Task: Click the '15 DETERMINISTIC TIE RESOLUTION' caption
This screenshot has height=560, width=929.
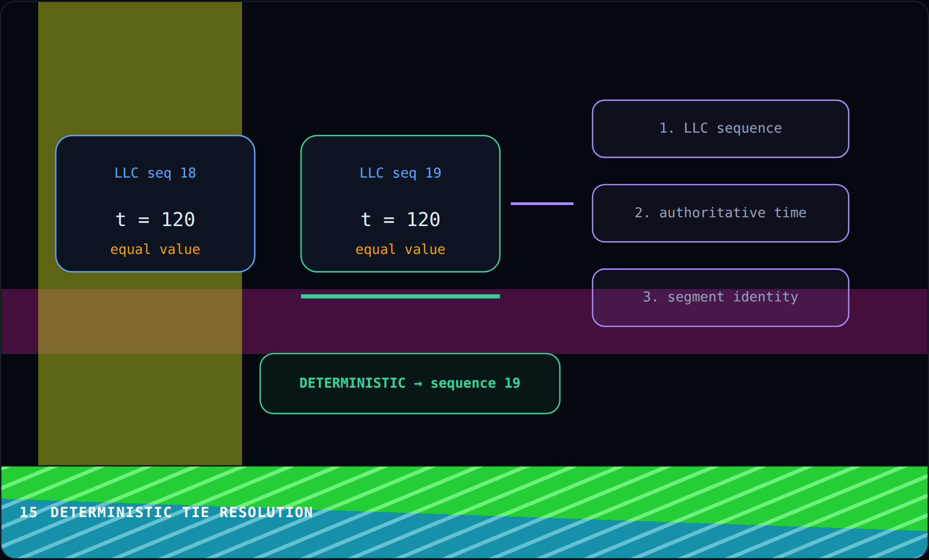Action: pos(166,512)
